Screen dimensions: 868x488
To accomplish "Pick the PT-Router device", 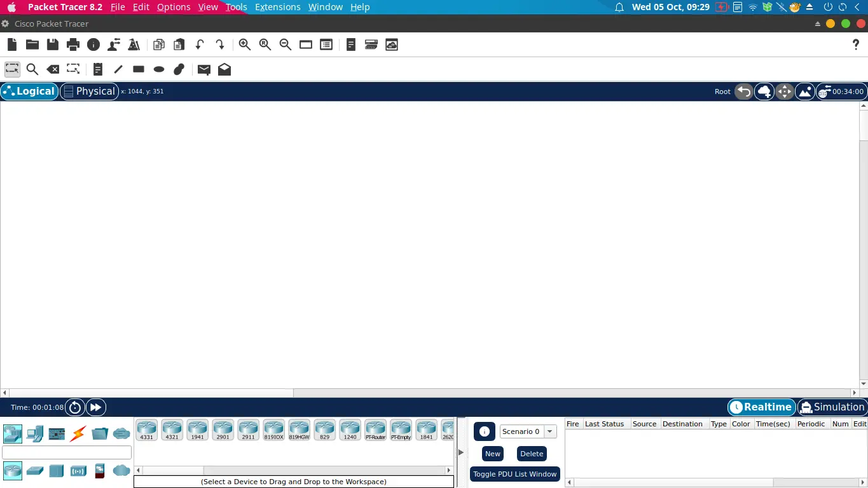I will coord(376,430).
